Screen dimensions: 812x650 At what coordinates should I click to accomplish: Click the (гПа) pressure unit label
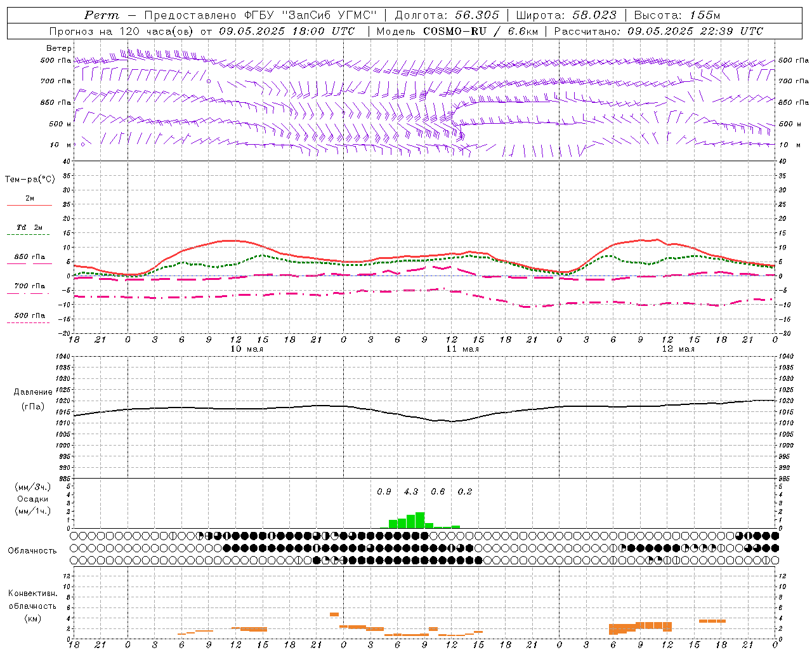pyautogui.click(x=32, y=406)
